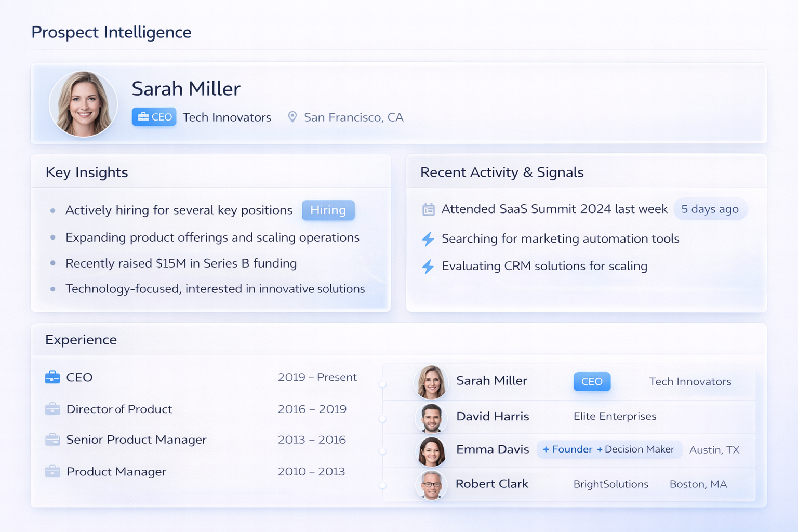Click the CEO badge next to Sarah Miller
The height and width of the screenshot is (532, 798).
pyautogui.click(x=592, y=381)
